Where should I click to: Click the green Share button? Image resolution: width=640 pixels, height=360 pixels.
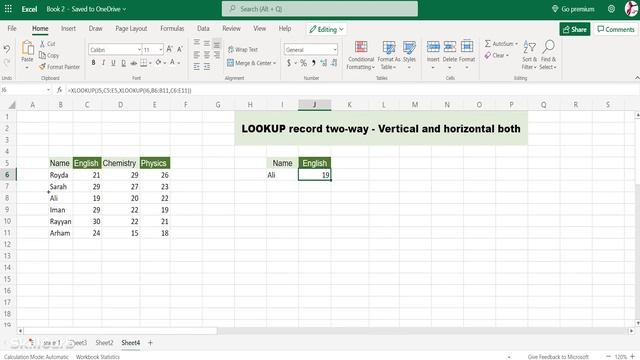[x=575, y=29]
